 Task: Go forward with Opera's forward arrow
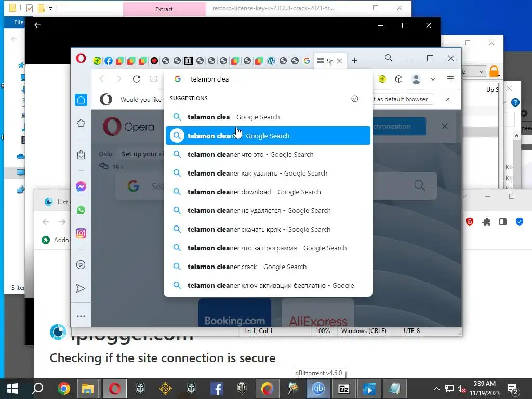pyautogui.click(x=119, y=79)
